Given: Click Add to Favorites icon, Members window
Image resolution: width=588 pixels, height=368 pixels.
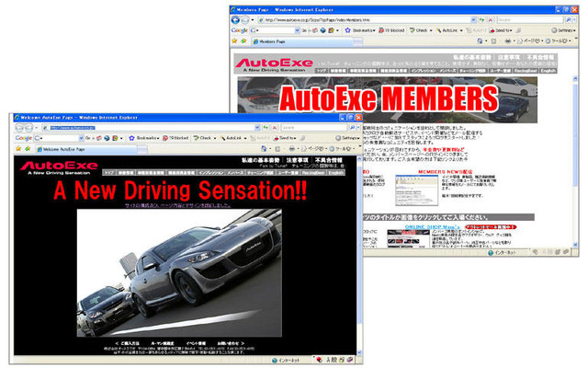Looking at the screenshot, I should (243, 40).
